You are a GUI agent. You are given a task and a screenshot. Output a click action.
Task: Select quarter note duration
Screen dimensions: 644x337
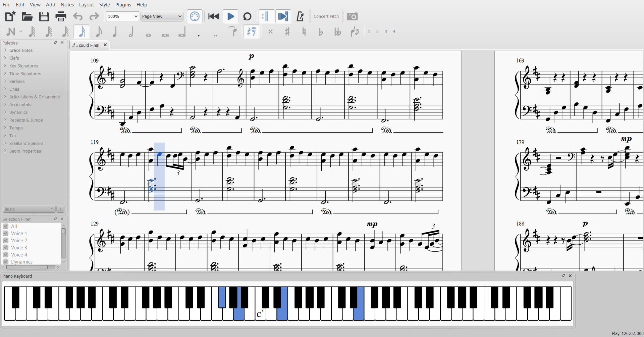coord(115,32)
